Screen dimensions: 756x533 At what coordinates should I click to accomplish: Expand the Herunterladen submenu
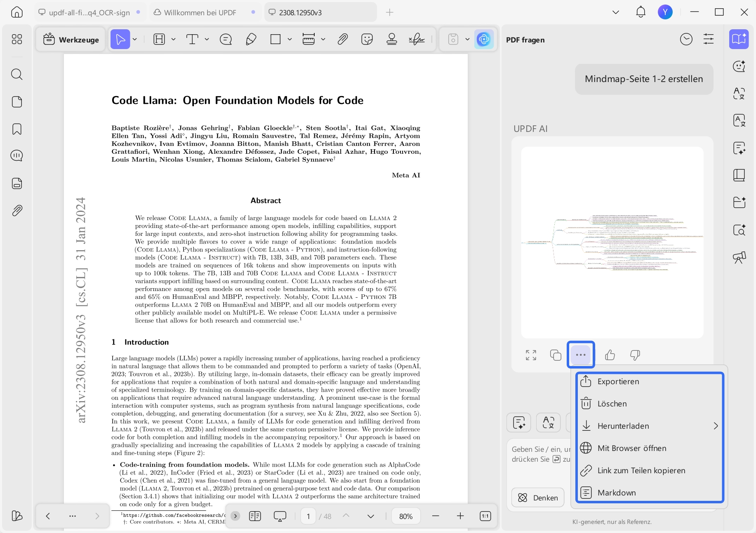(x=716, y=426)
